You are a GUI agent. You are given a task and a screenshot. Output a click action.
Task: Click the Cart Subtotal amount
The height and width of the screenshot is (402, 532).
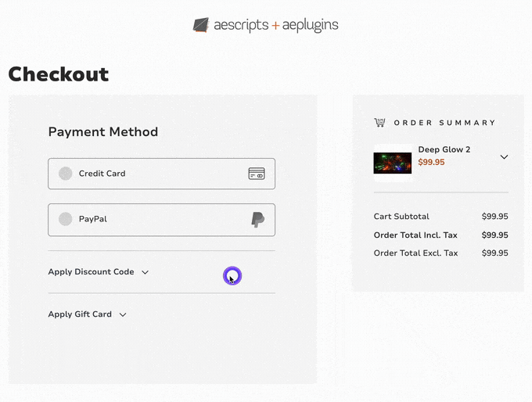click(494, 217)
